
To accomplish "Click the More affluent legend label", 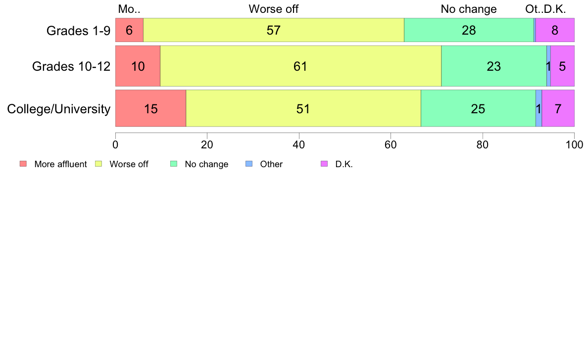I will (60, 164).
